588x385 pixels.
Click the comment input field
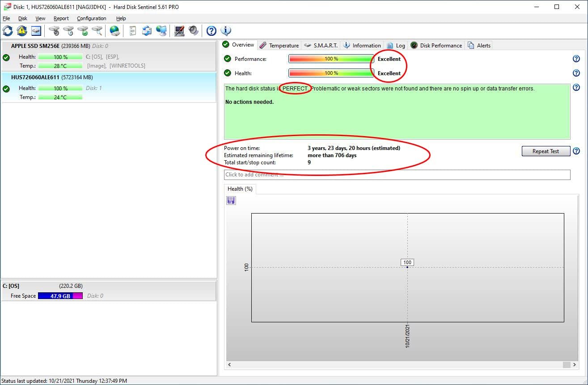point(397,175)
